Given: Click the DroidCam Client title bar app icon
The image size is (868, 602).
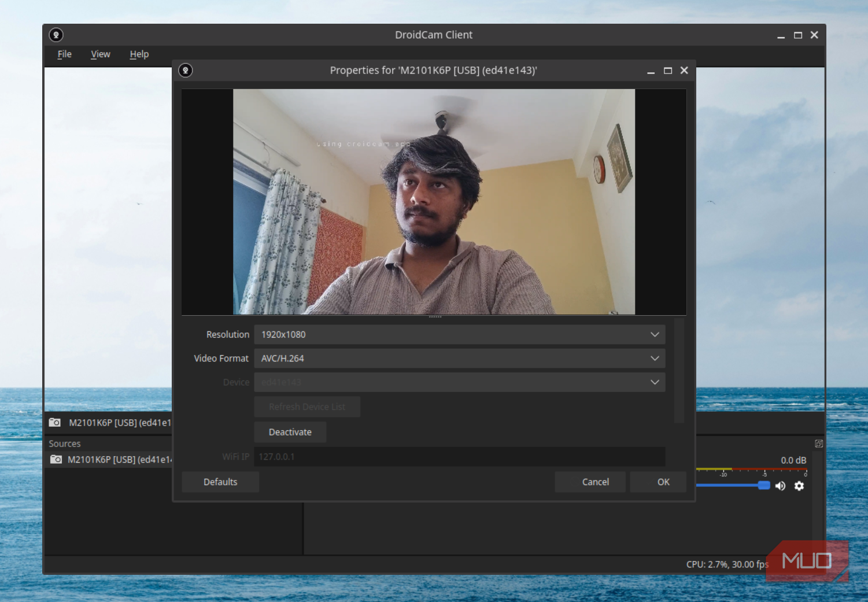Looking at the screenshot, I should pyautogui.click(x=56, y=35).
